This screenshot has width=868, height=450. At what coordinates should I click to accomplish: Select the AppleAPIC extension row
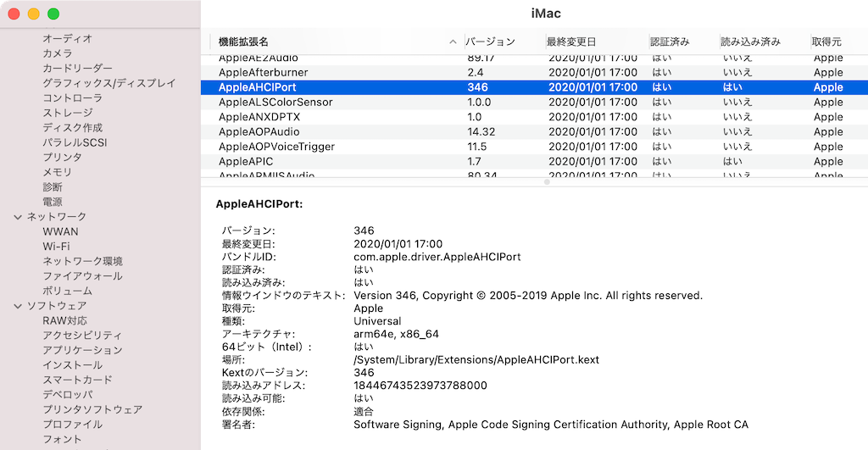point(534,162)
